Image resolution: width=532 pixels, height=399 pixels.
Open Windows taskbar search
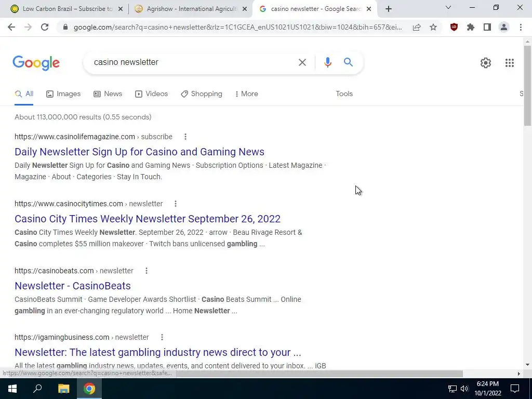point(37,389)
